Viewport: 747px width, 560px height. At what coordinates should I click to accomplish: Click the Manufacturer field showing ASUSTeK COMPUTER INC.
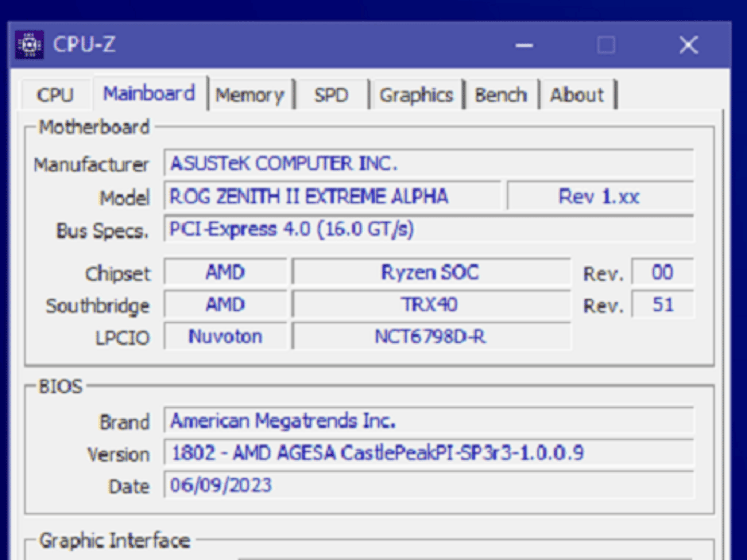[427, 164]
